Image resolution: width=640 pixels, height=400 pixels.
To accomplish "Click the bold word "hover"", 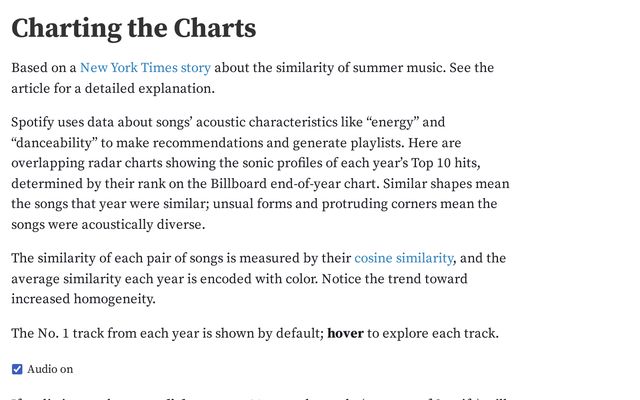I will coord(345,333).
